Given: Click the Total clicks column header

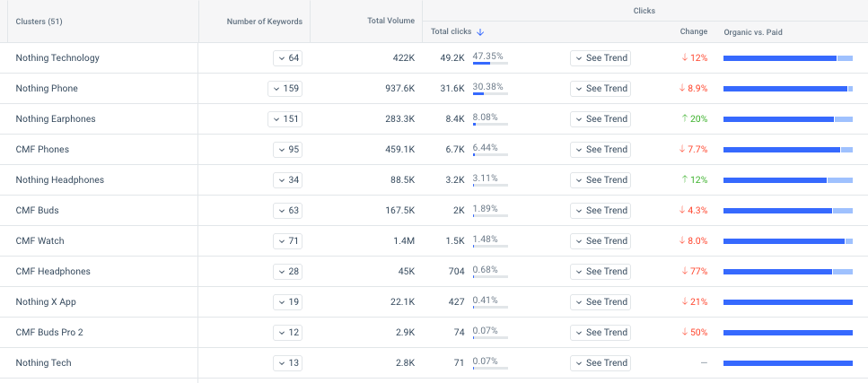Looking at the screenshot, I should 452,32.
